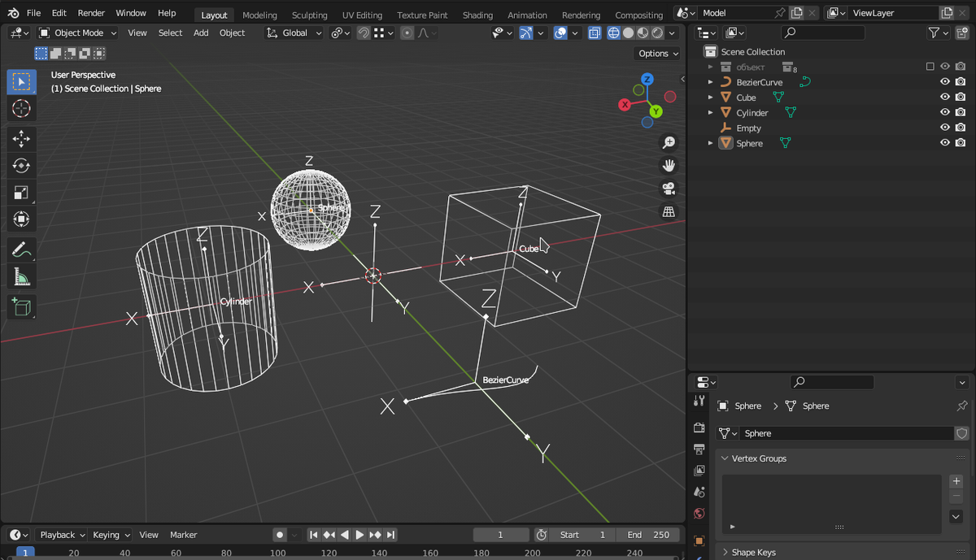Select the Transform tool
The width and height of the screenshot is (976, 560).
[x=21, y=219]
